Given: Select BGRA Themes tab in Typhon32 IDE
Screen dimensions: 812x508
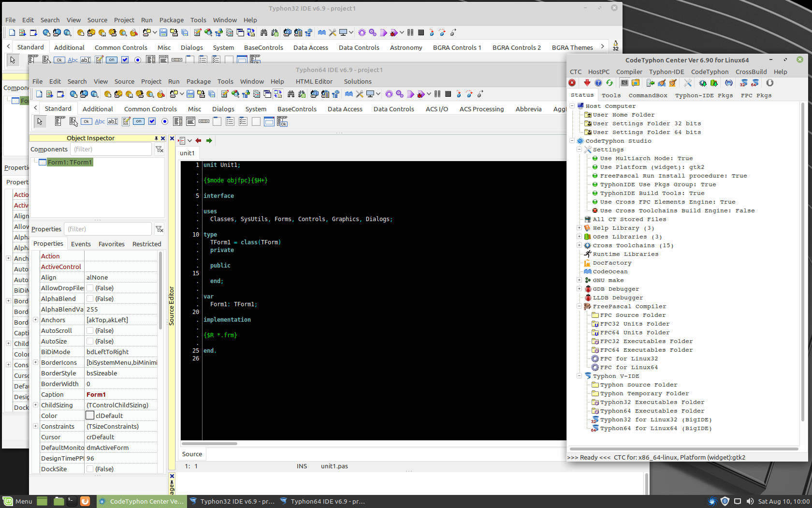Looking at the screenshot, I should (x=572, y=47).
